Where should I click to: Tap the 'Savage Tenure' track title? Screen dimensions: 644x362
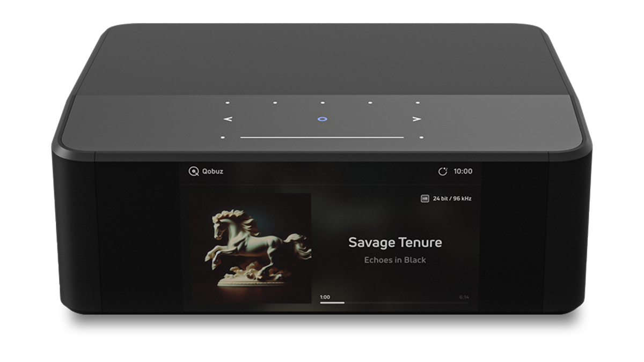pyautogui.click(x=395, y=242)
